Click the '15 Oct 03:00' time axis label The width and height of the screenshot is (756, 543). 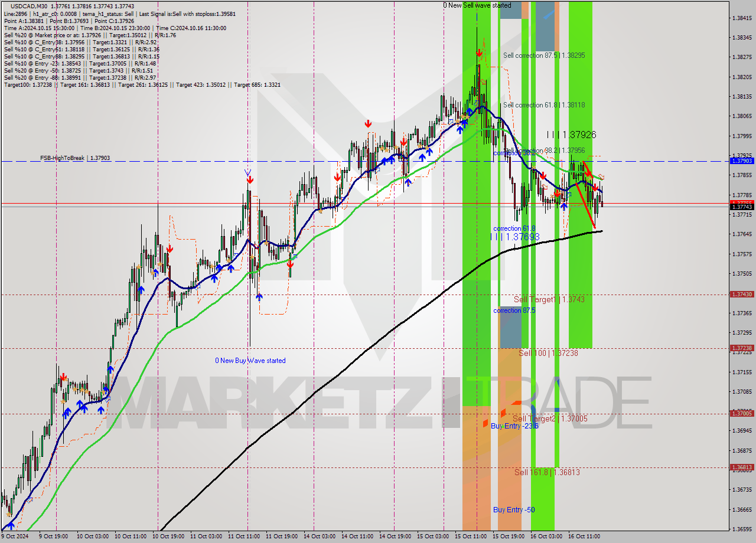click(x=433, y=537)
